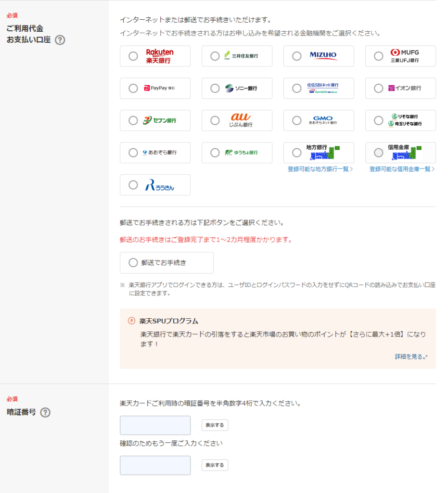Pick the SBI Sumishin Net Bank radio
This screenshot has width=448, height=493.
pos(296,89)
